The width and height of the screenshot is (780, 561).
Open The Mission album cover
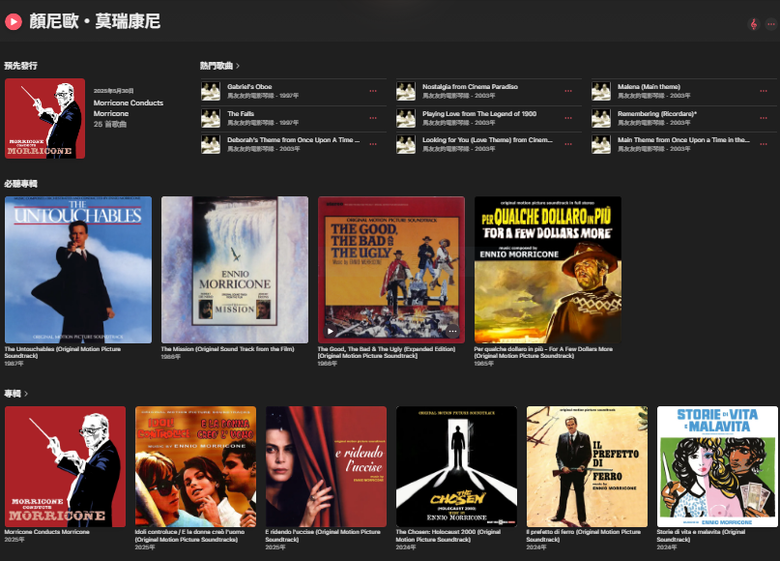pos(235,270)
